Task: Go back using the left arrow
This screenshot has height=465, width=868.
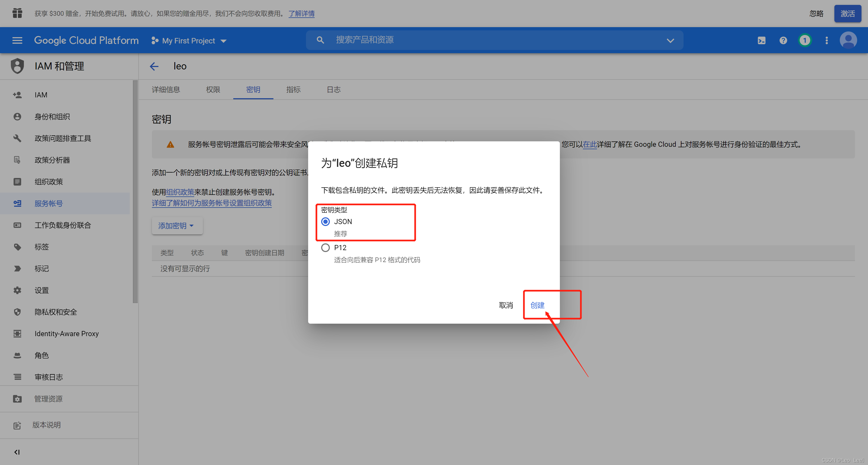Action: click(154, 66)
